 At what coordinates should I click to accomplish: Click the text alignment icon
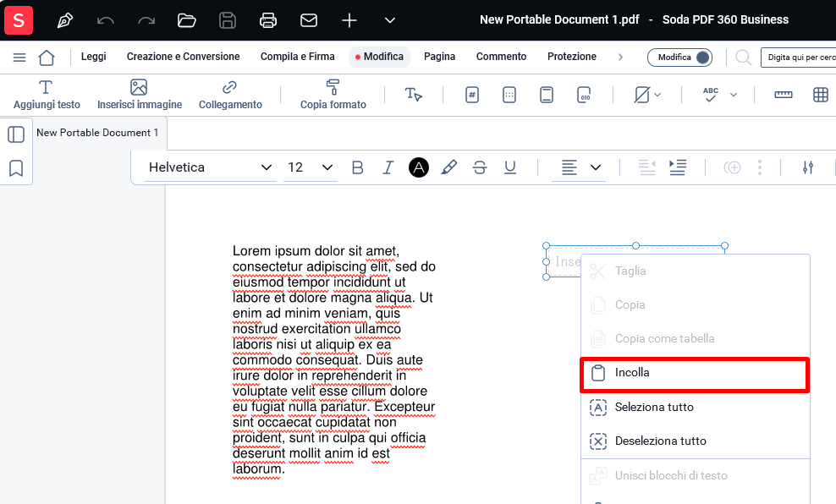click(x=569, y=167)
